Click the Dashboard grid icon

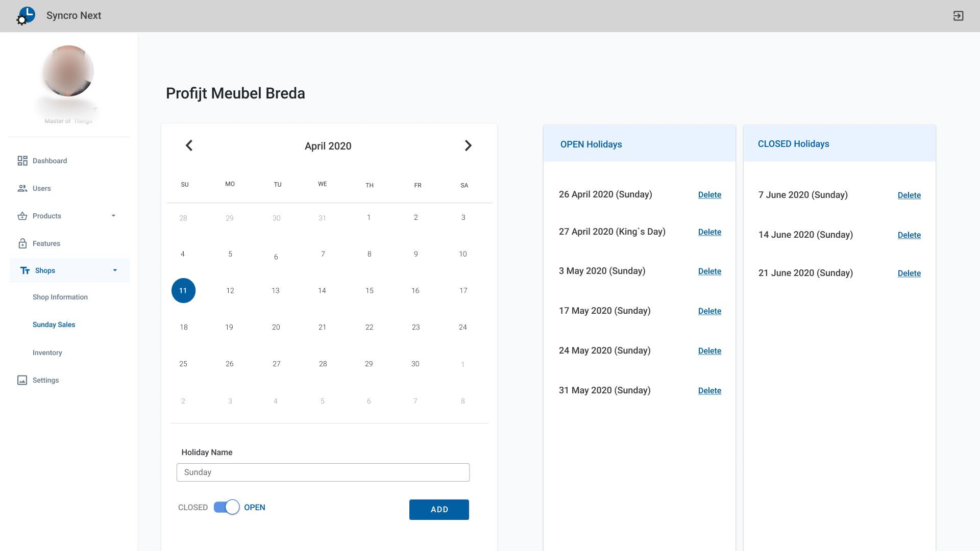pos(22,161)
